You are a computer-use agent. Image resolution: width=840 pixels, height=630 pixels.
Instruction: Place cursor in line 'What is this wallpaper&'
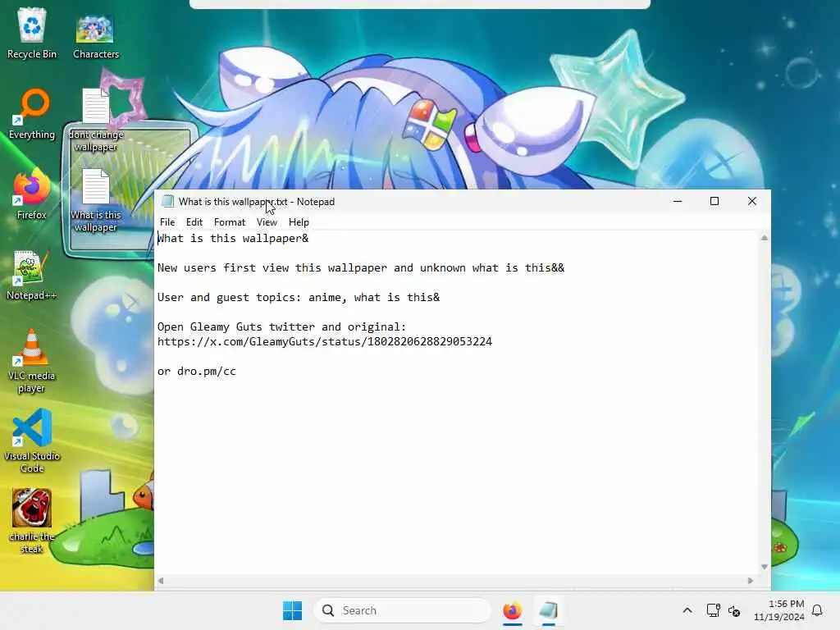(233, 239)
